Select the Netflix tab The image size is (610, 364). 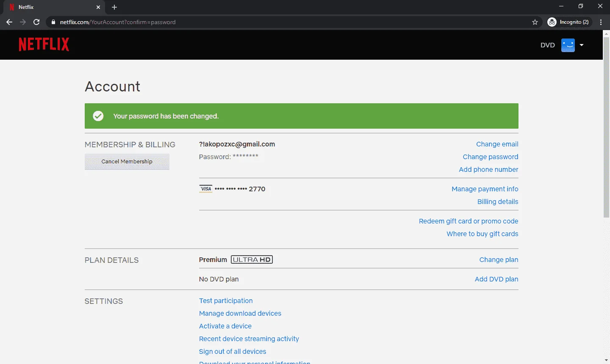coord(53,7)
